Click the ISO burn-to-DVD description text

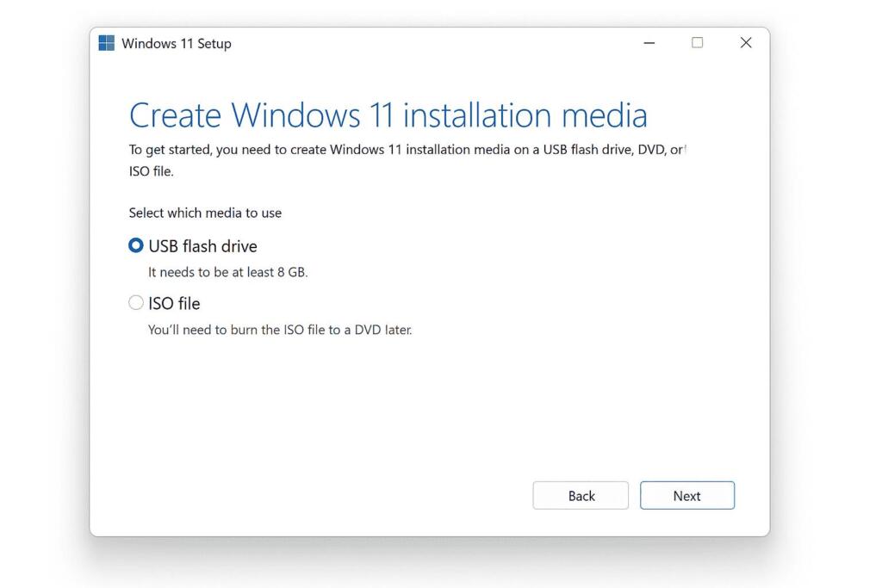pos(280,330)
